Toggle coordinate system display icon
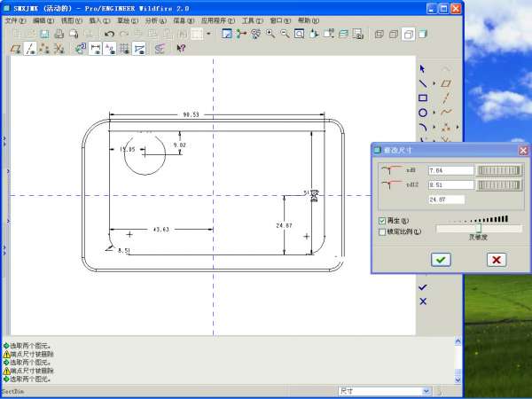532x399 pixels. coord(59,49)
